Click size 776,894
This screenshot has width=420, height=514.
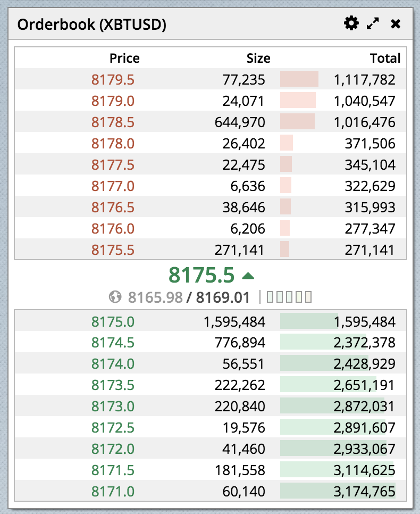pos(240,343)
